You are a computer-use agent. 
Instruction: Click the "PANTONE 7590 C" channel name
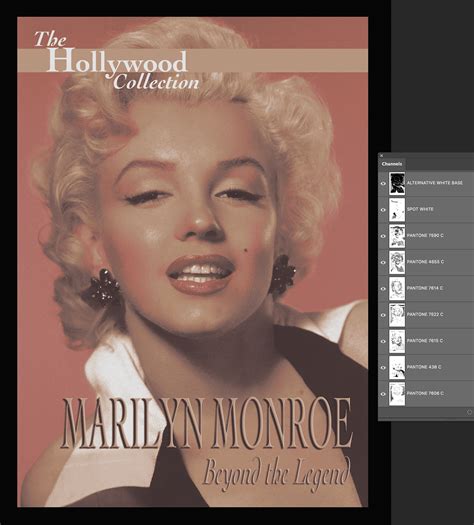(425, 235)
